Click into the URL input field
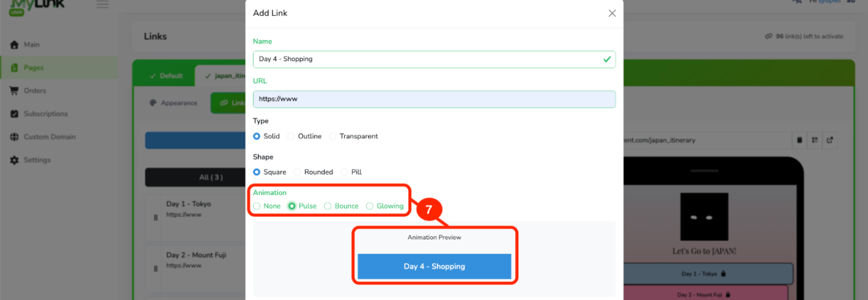Viewport: 868px width, 300px height. 434,99
